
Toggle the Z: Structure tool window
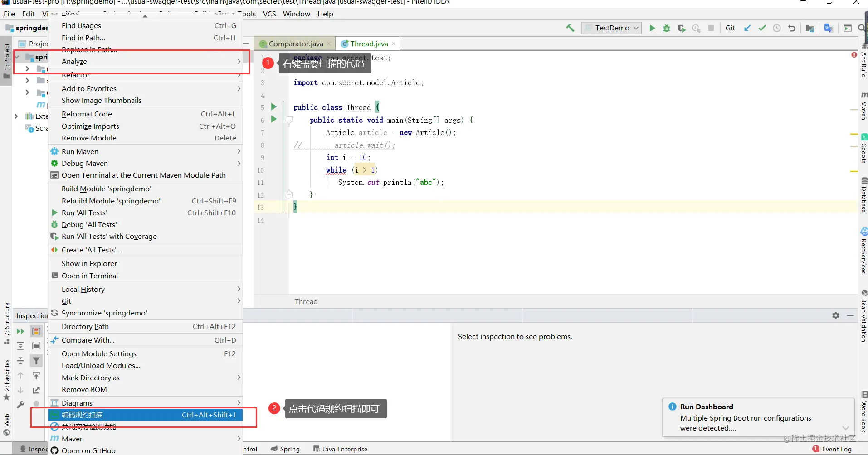click(6, 323)
